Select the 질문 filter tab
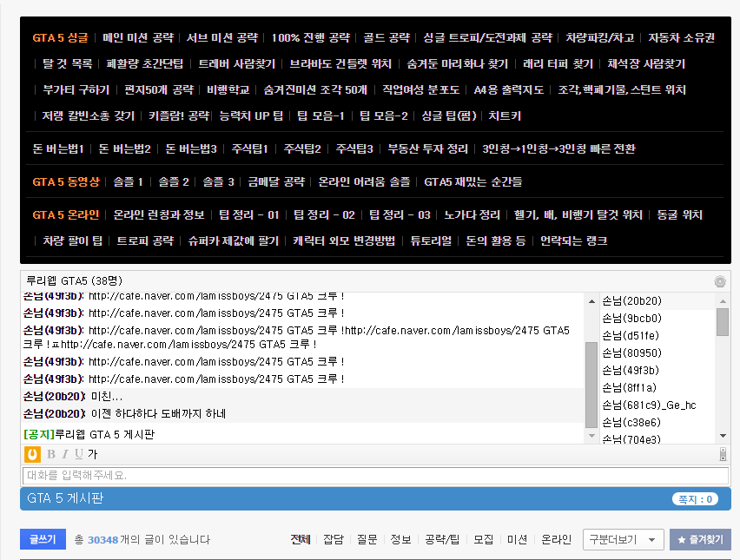 pos(367,540)
